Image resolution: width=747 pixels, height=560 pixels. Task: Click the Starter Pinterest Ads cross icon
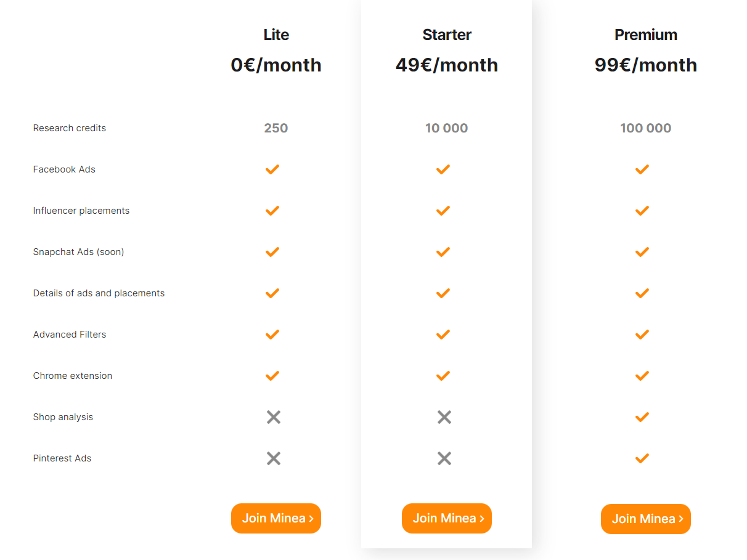(x=444, y=458)
